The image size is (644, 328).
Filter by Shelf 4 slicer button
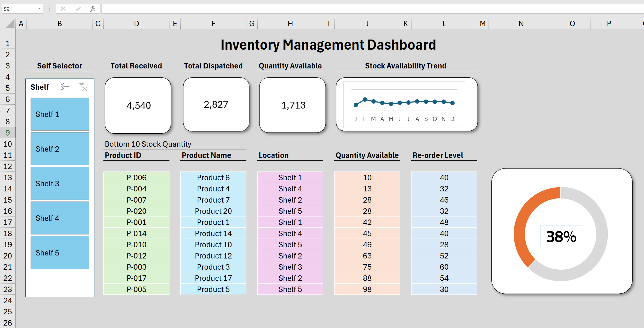[60, 218]
